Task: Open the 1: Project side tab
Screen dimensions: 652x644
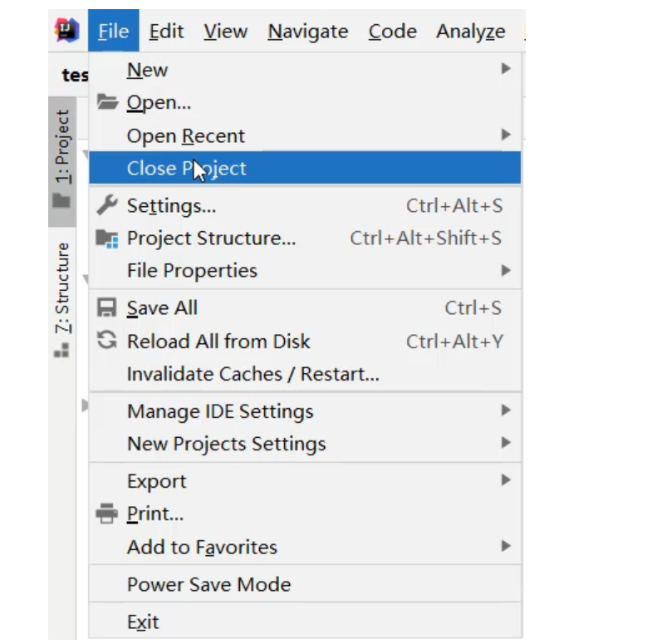Action: point(63,147)
